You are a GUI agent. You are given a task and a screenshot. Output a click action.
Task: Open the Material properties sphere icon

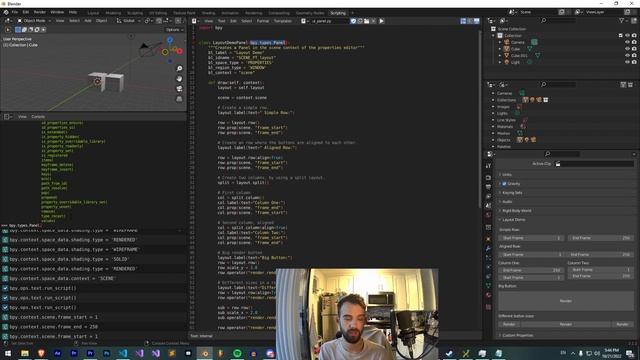pyautogui.click(x=488, y=295)
